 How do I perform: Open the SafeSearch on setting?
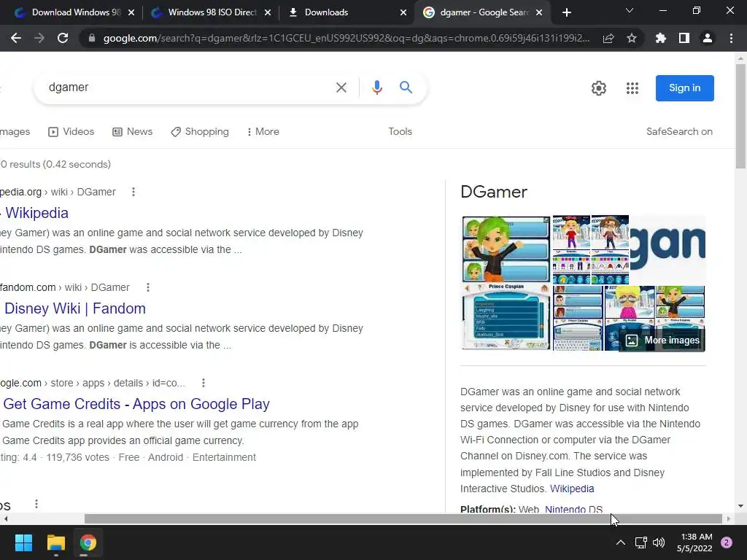(x=679, y=131)
